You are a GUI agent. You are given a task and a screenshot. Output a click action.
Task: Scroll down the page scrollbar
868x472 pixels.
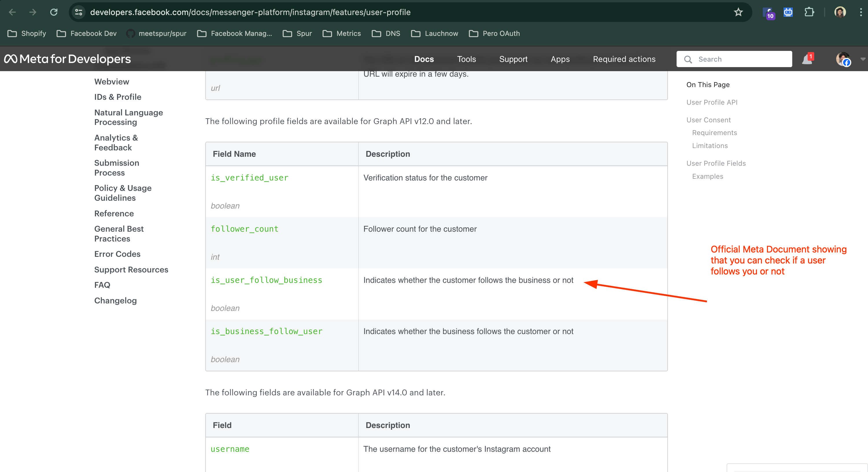866,349
